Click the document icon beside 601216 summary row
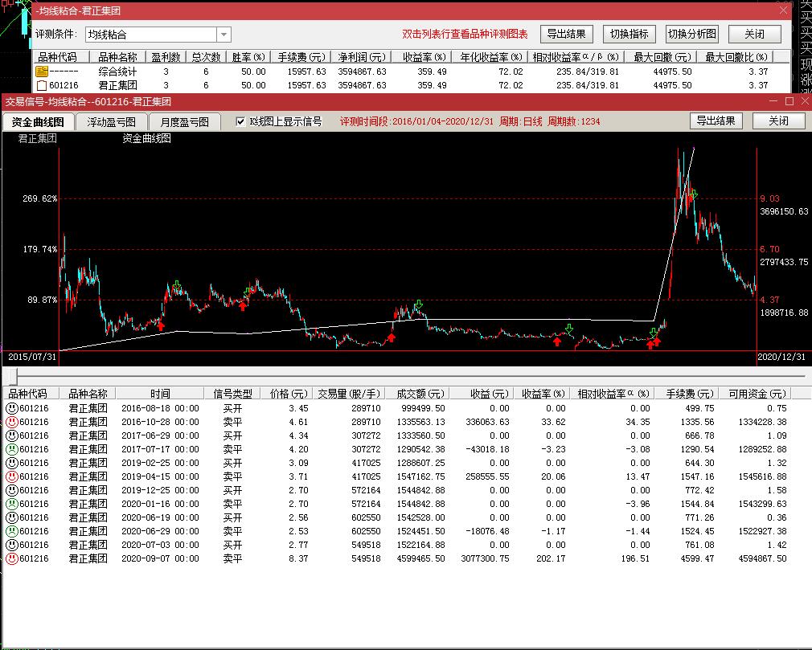 (x=41, y=85)
